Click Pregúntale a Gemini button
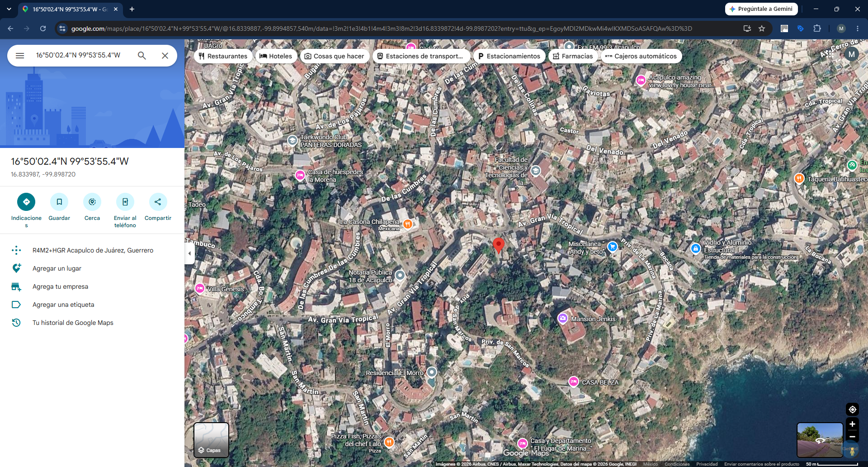The height and width of the screenshot is (467, 868). click(761, 9)
